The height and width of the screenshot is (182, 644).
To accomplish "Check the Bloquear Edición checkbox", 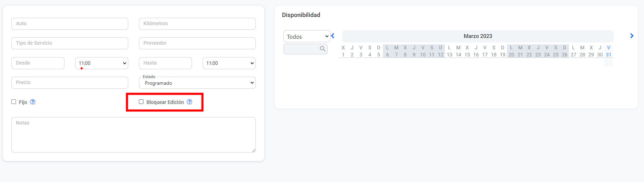I will [x=141, y=102].
